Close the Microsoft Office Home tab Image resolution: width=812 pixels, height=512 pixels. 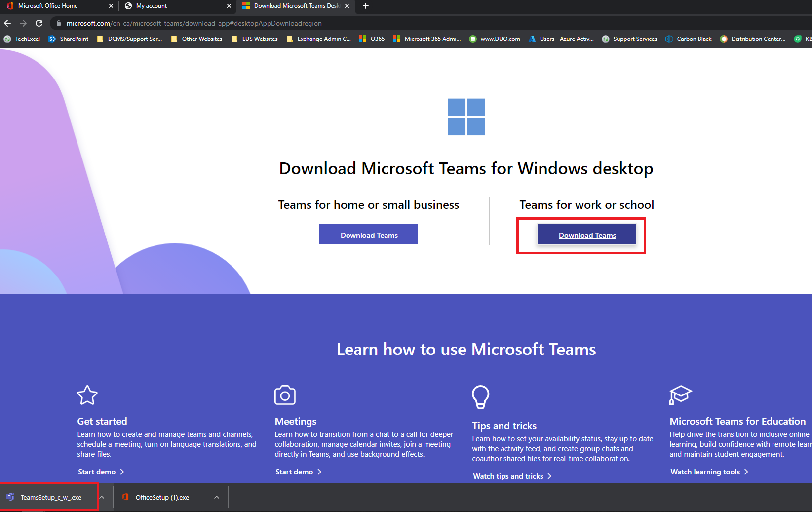(x=111, y=6)
